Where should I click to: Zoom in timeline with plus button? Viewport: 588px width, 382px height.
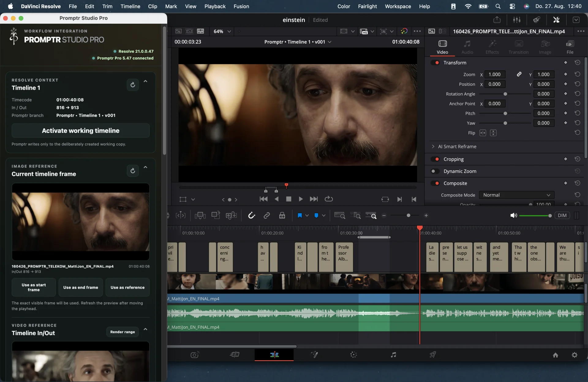point(426,216)
